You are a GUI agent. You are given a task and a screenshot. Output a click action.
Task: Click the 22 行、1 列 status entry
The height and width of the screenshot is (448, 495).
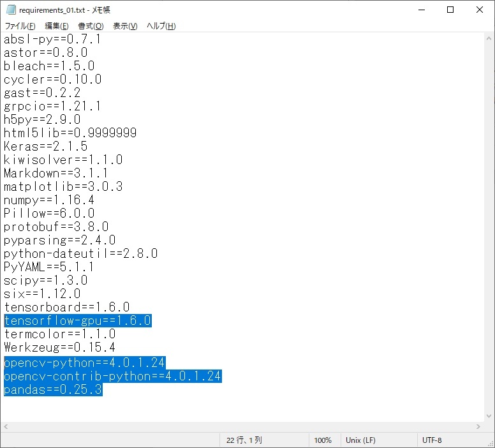tap(244, 440)
